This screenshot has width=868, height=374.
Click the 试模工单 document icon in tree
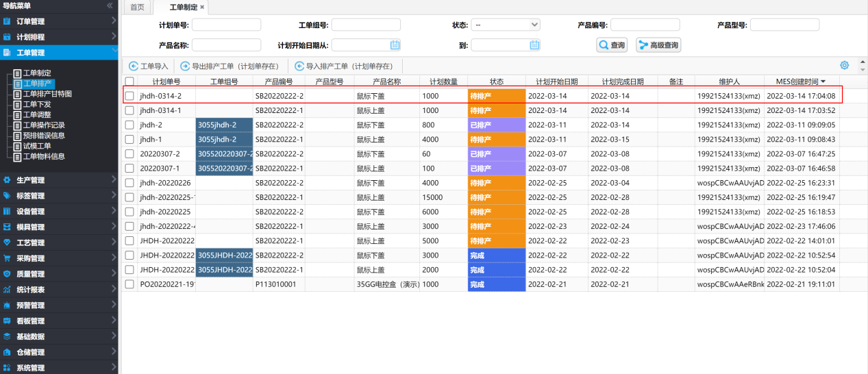click(x=18, y=146)
